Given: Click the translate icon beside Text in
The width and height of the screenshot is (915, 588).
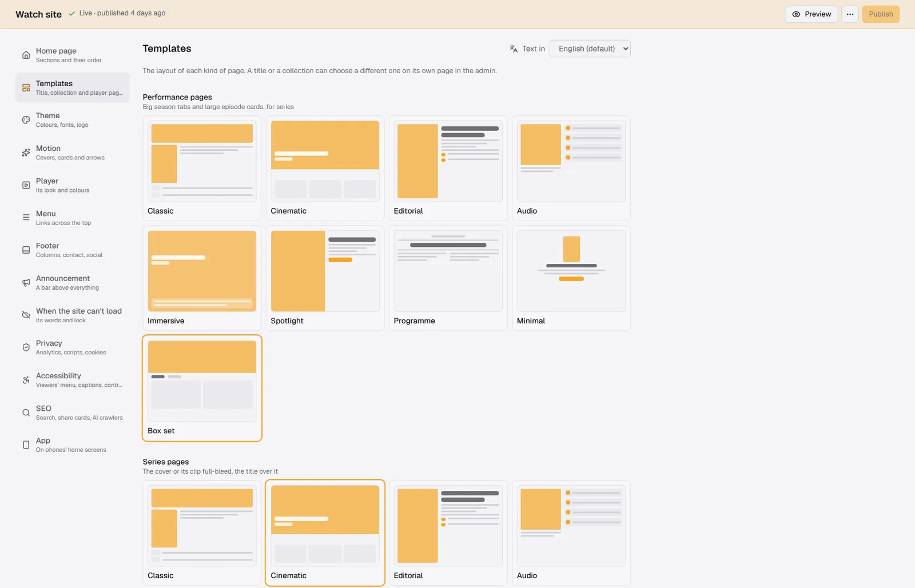Looking at the screenshot, I should point(514,49).
